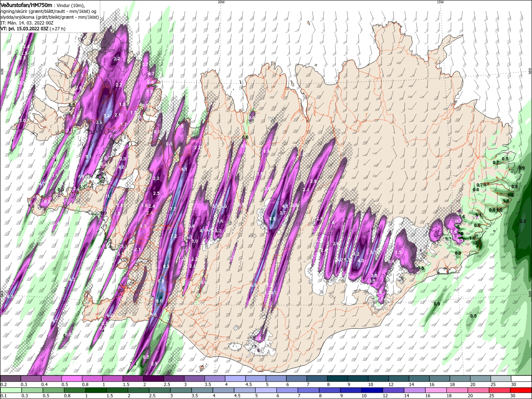This screenshot has height=399, width=532.
Task: Click the 0.2 label on the top legend row
Action: coord(3,384)
